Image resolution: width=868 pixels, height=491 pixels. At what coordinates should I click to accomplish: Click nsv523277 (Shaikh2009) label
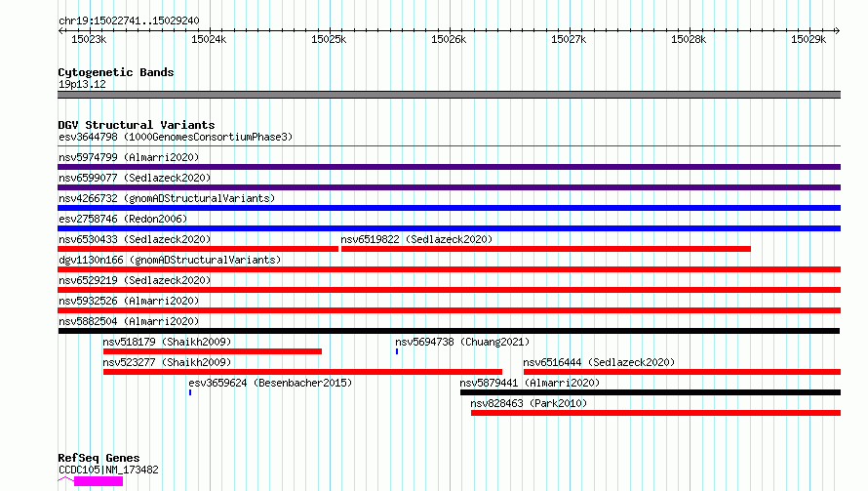167,362
